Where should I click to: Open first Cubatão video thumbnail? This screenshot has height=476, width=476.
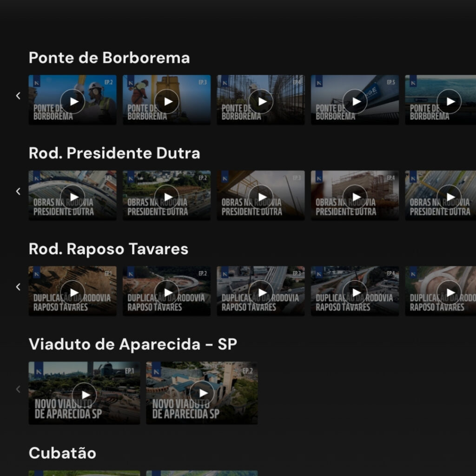click(84, 473)
